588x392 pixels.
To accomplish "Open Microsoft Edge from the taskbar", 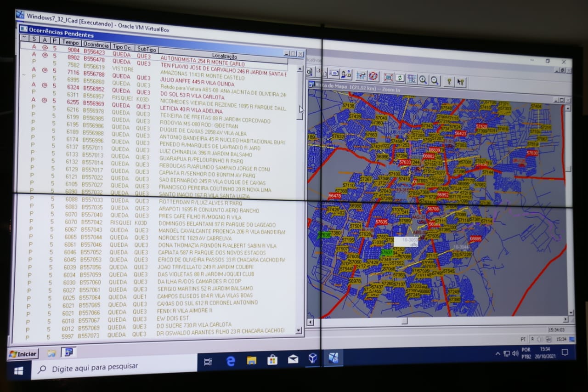I will pyautogui.click(x=231, y=361).
